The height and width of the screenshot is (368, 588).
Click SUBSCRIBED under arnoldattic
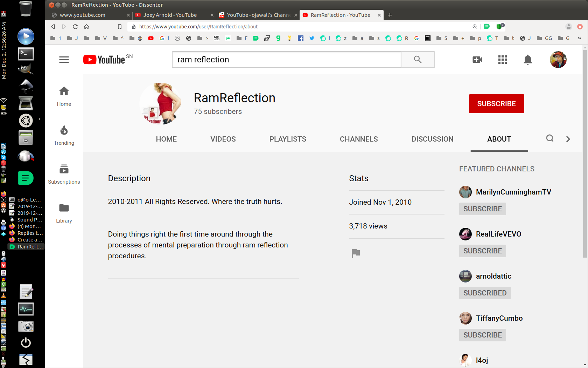point(485,293)
